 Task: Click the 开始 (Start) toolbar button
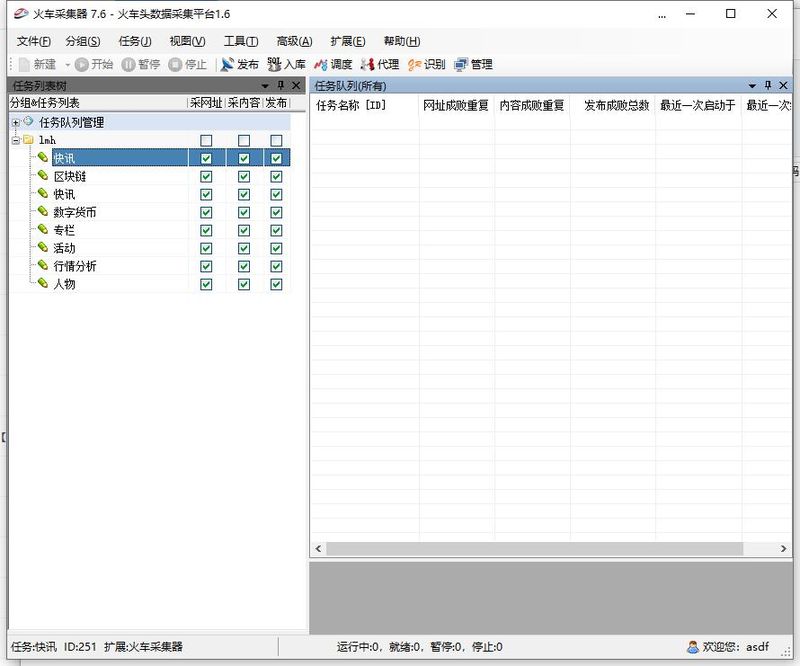[93, 64]
